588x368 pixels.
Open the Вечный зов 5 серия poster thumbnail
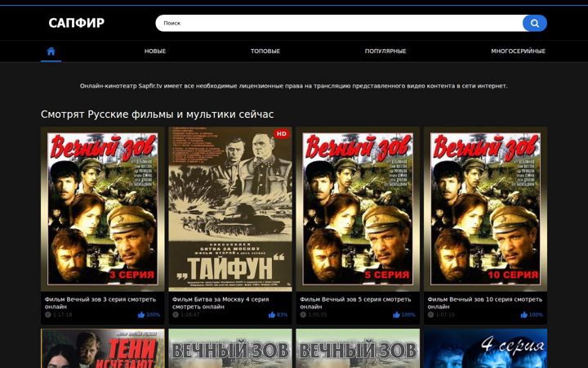pyautogui.click(x=358, y=209)
